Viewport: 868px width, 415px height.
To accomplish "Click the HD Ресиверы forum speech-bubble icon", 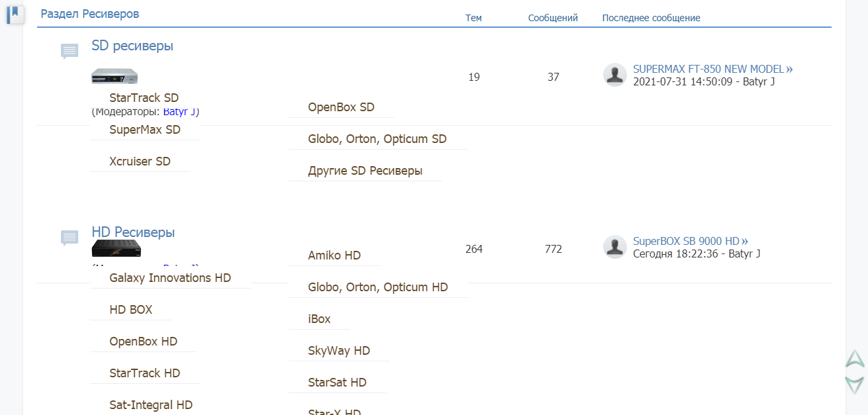I will pos(70,238).
